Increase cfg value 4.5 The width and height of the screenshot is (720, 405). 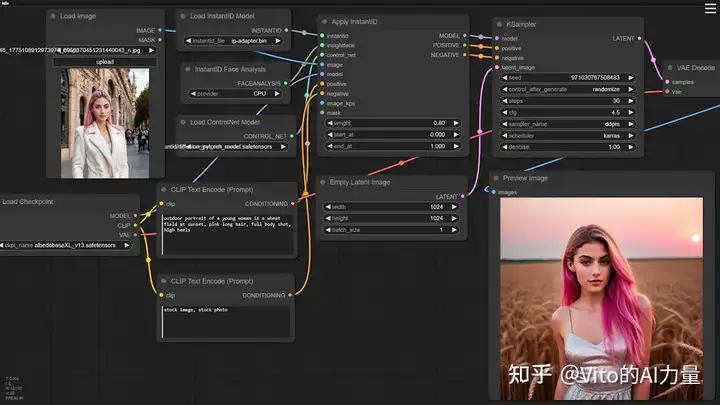[631, 112]
